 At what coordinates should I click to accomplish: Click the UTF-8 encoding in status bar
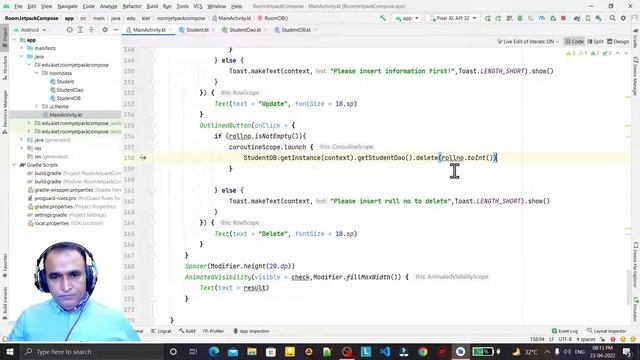tap(565, 339)
